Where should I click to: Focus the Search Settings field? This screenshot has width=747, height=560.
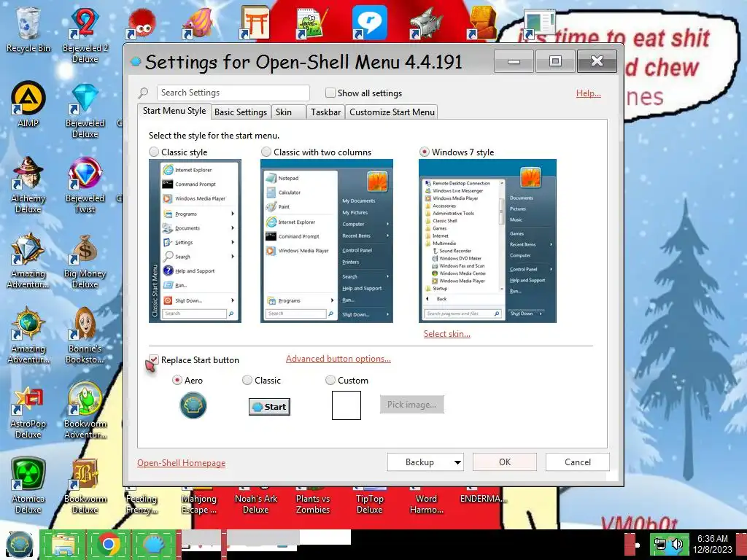233,93
